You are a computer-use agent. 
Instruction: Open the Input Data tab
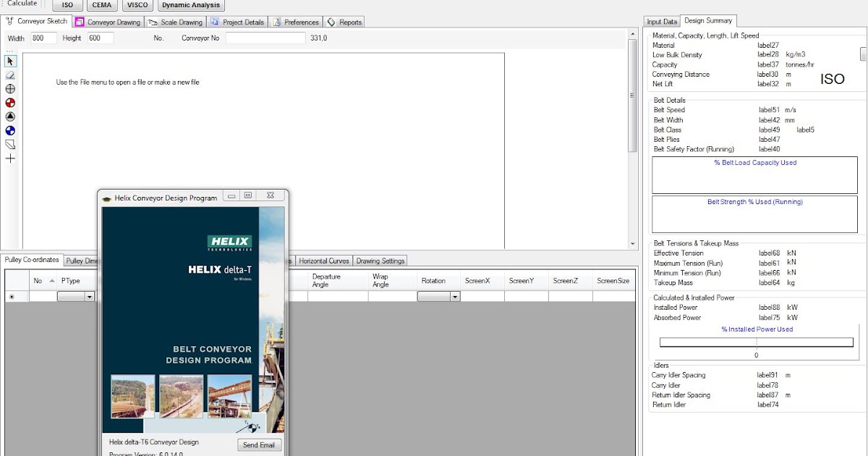pos(660,22)
